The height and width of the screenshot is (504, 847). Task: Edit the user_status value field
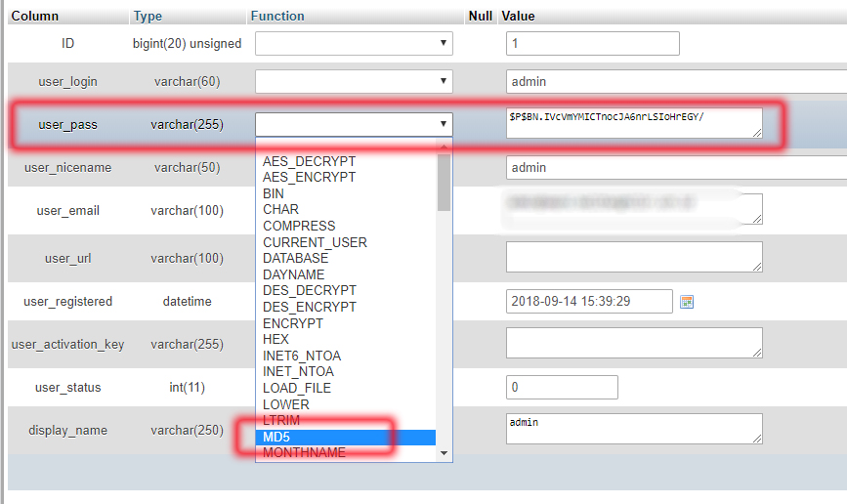(562, 388)
